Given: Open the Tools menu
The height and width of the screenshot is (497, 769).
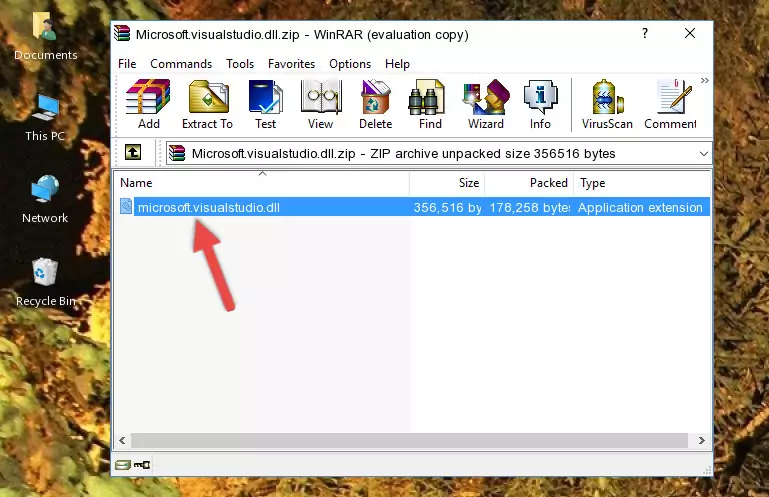Looking at the screenshot, I should click(x=240, y=64).
